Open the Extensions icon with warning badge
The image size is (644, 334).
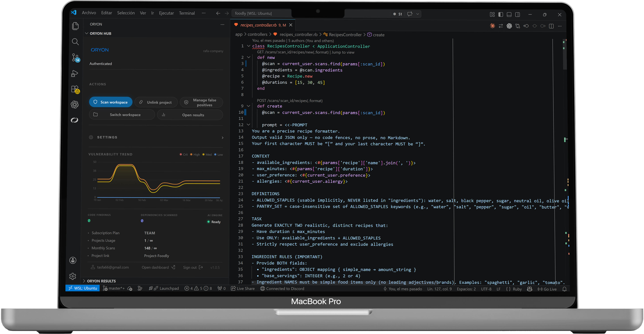pos(75,89)
